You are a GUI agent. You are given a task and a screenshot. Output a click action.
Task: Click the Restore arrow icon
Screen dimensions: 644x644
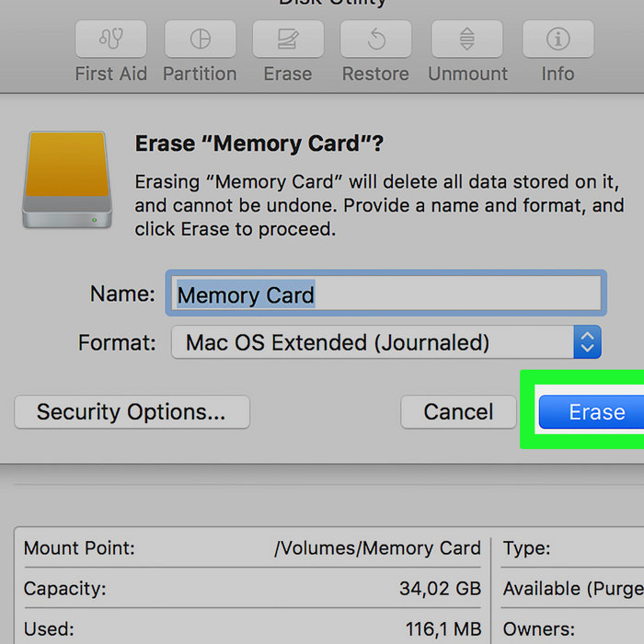pyautogui.click(x=375, y=39)
